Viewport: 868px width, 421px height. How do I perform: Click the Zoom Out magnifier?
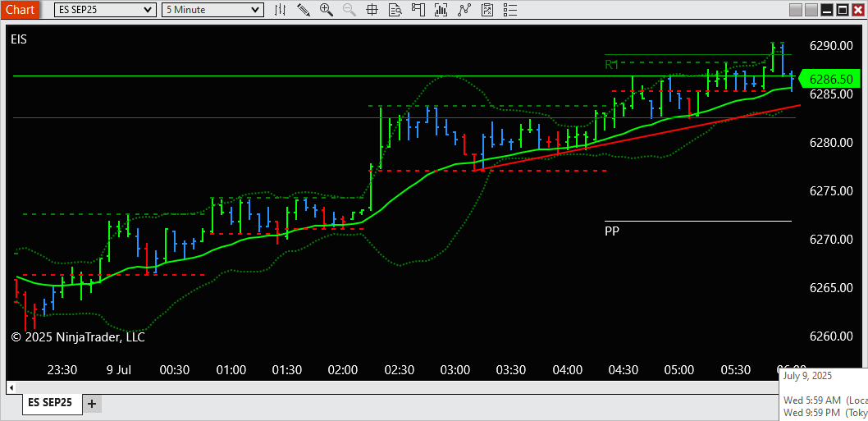coord(349,9)
